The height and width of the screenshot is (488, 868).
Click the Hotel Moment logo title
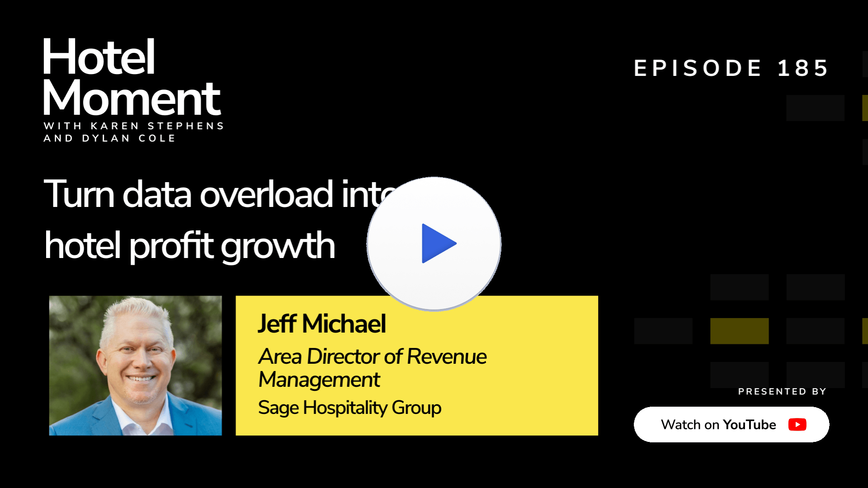click(132, 77)
